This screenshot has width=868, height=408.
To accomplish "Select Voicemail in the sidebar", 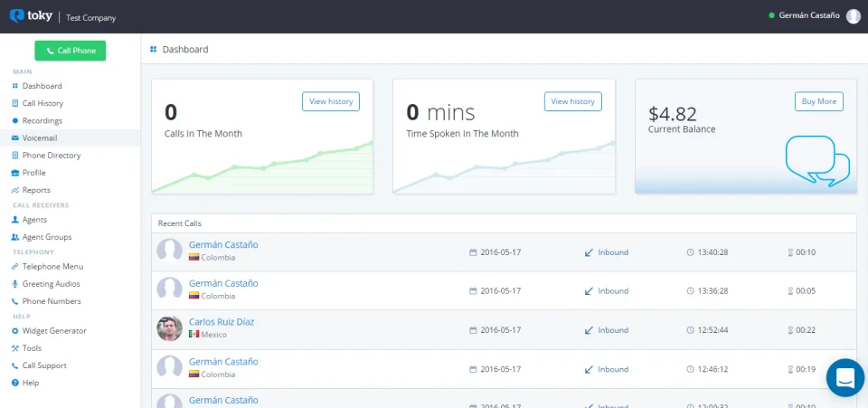I will pyautogui.click(x=71, y=138).
